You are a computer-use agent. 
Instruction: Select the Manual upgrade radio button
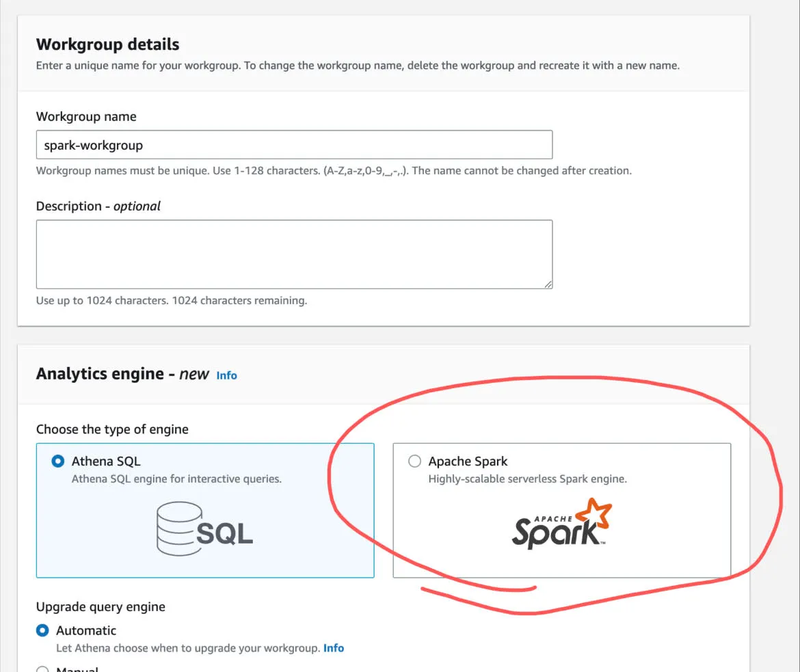[43, 669]
